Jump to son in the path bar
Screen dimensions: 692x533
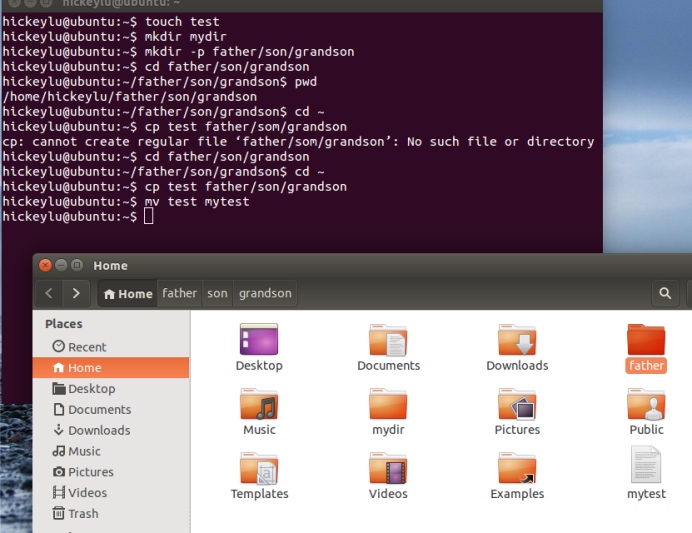click(217, 294)
